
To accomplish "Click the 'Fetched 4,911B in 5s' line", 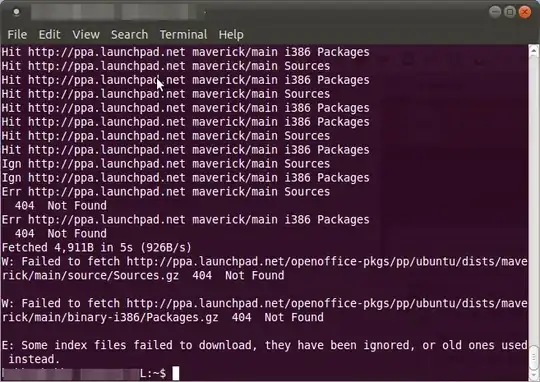I will coord(97,247).
